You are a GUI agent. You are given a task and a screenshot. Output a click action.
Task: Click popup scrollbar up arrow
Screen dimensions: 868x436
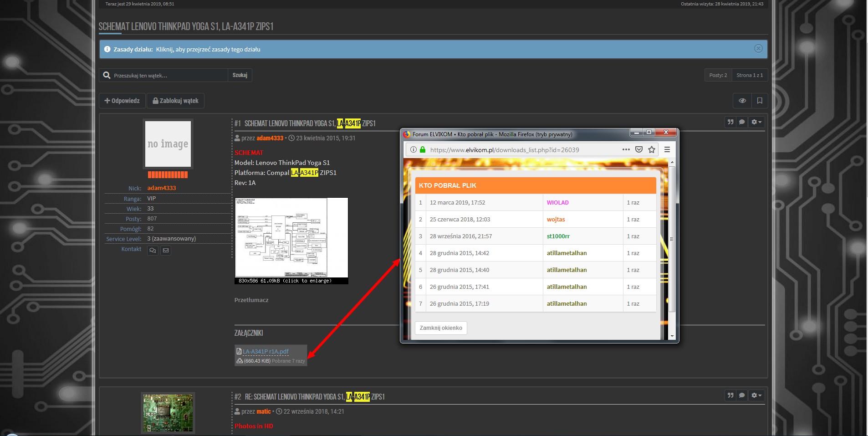click(x=672, y=163)
